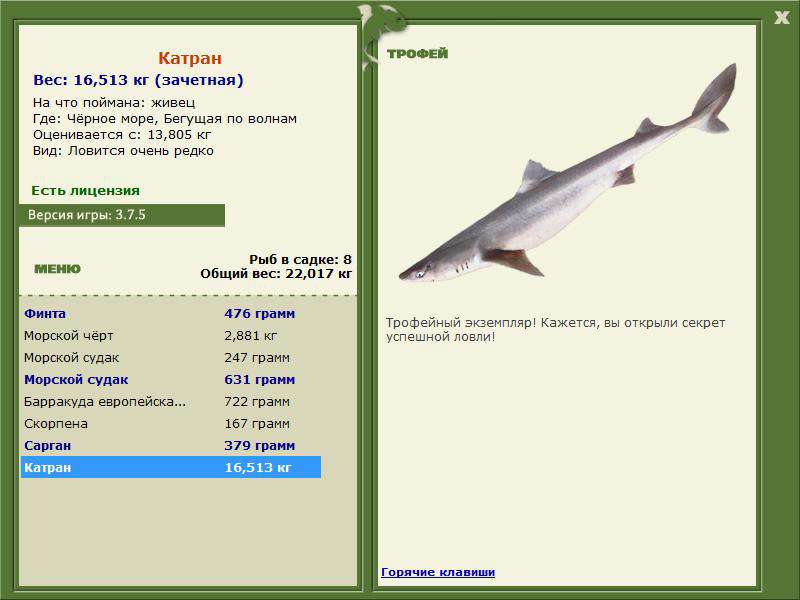Viewport: 800px width, 600px height.
Task: Click the Есть лицензия label
Action: 85,190
